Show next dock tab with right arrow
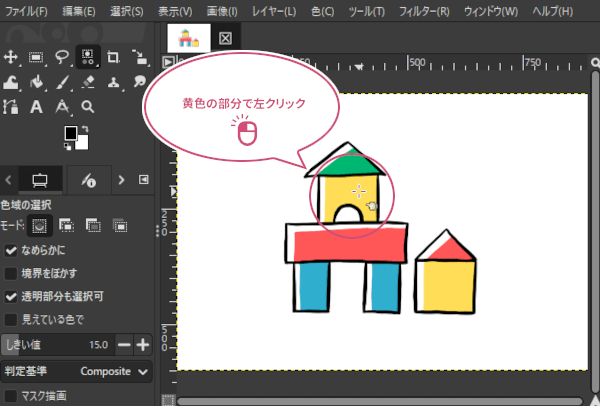Image resolution: width=600 pixels, height=406 pixels. click(121, 179)
